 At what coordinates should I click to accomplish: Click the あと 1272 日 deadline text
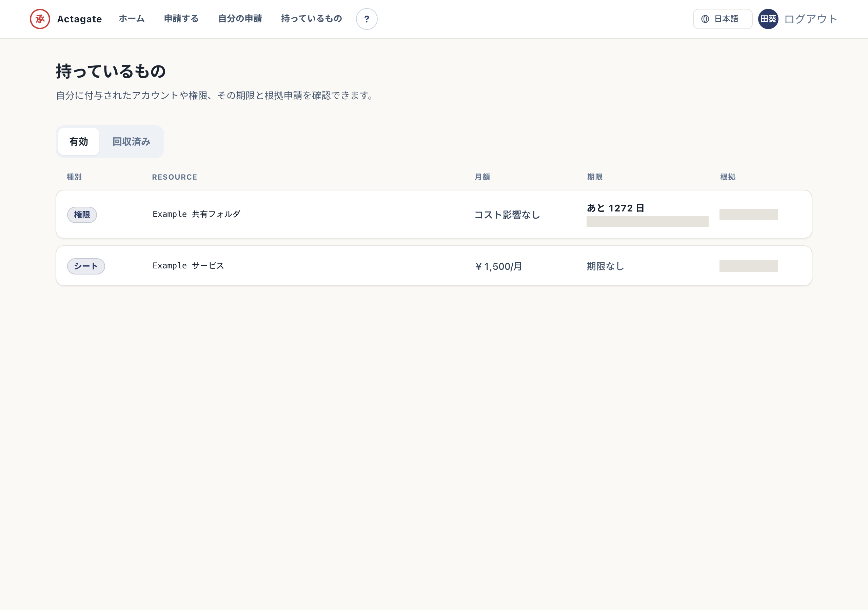(x=615, y=208)
